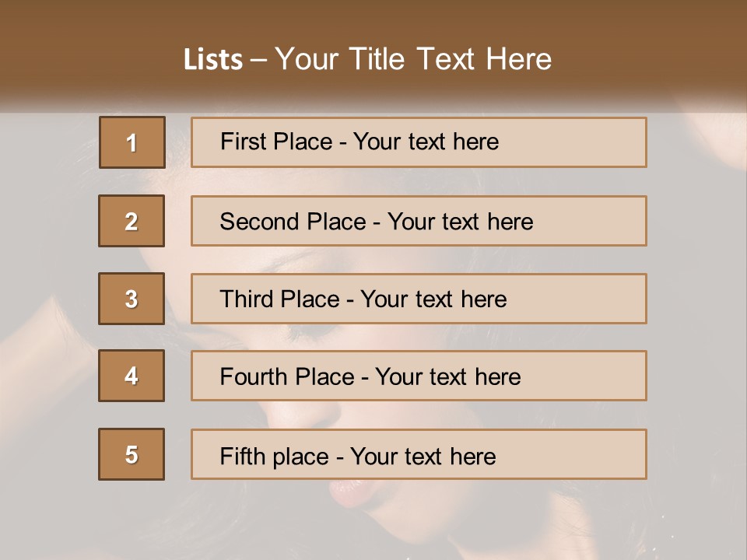Click the "Fourth Place" words
Viewport: 747px width, 560px height.
(x=286, y=377)
